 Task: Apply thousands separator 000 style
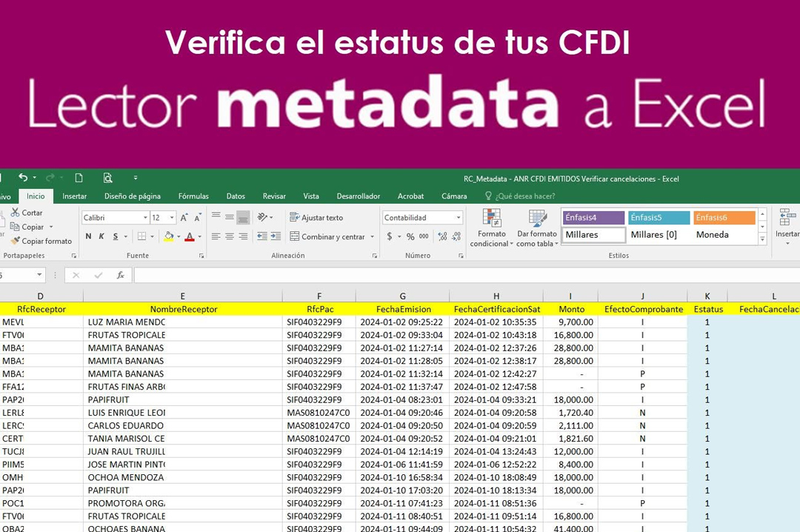[x=424, y=236]
